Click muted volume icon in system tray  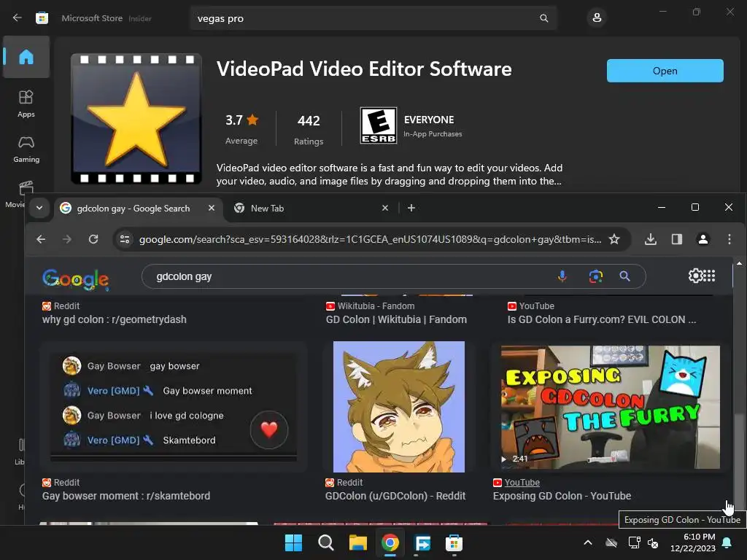click(653, 542)
